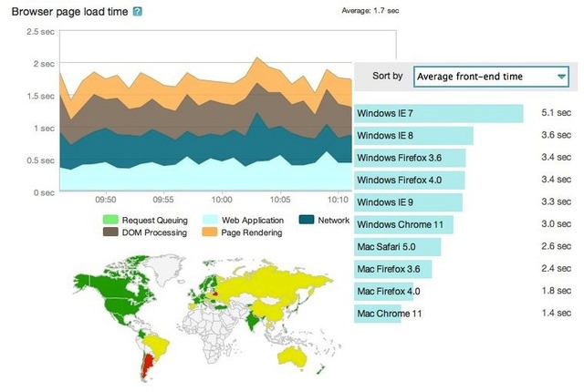
Task: Select the Mac Firefox 3.6 bar
Action: (x=393, y=269)
